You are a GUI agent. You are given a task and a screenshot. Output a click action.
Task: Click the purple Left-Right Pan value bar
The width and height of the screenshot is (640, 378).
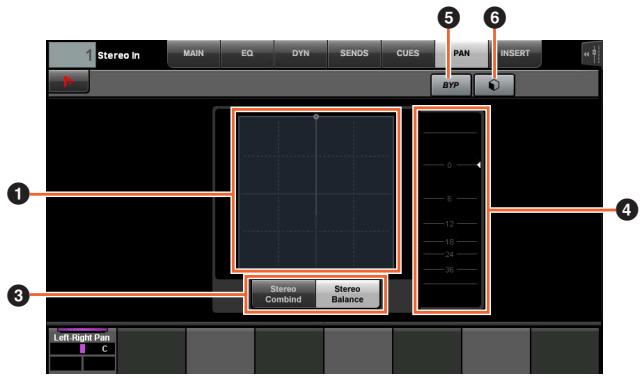click(x=82, y=349)
